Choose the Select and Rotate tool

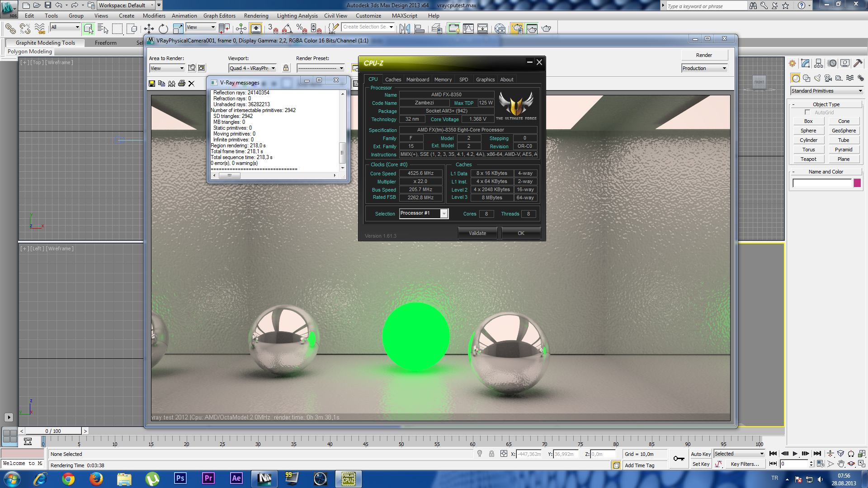164,29
